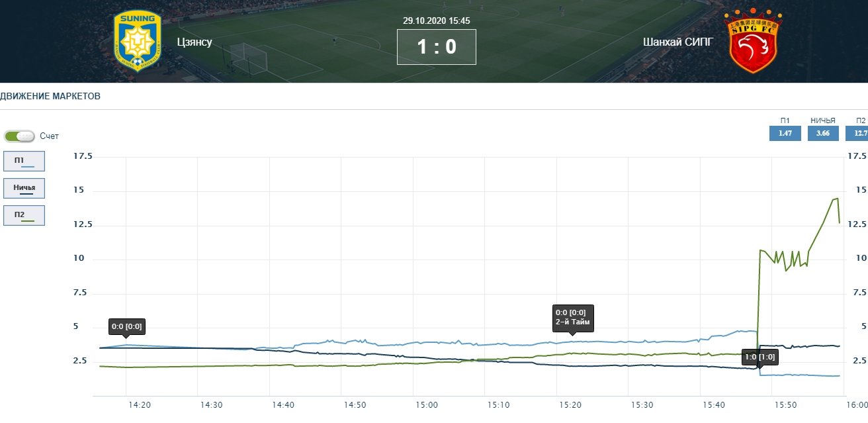Click the 14:20 time axis label
Screen dimensions: 868x423
[139, 404]
